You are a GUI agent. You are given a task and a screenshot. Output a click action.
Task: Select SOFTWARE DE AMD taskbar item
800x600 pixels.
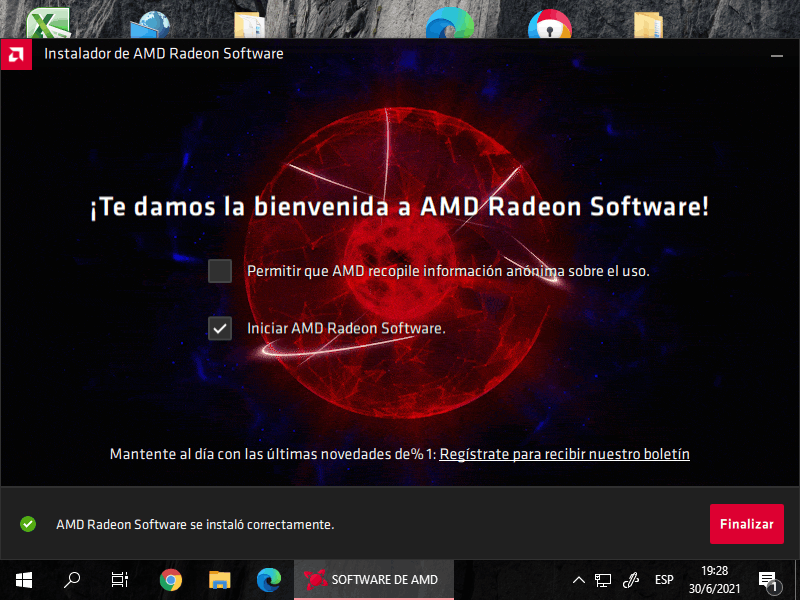374,580
